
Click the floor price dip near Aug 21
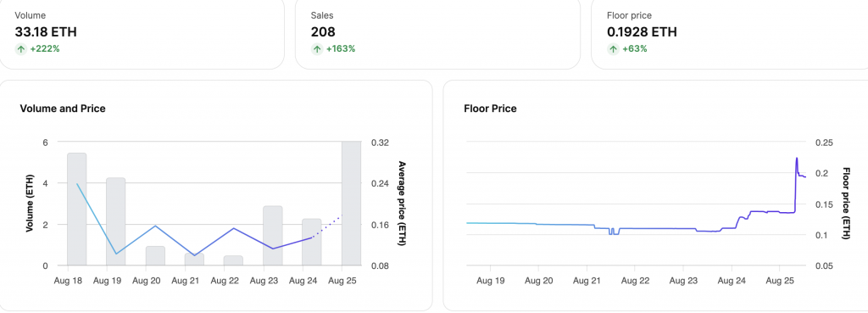coord(614,232)
